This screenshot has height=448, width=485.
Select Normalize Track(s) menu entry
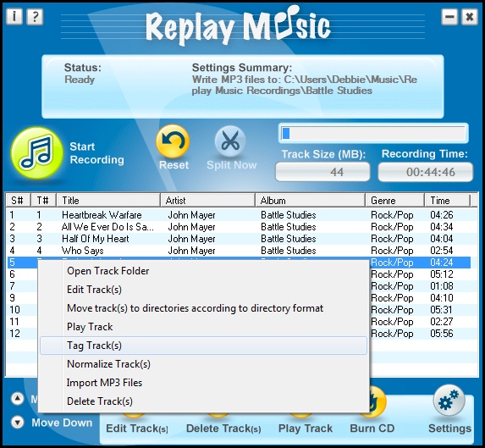tap(203, 364)
